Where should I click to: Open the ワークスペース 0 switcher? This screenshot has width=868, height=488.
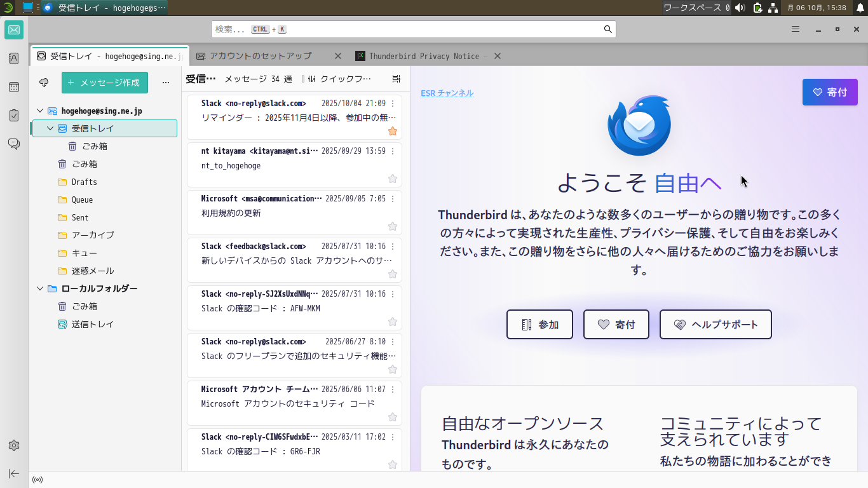[x=696, y=8]
